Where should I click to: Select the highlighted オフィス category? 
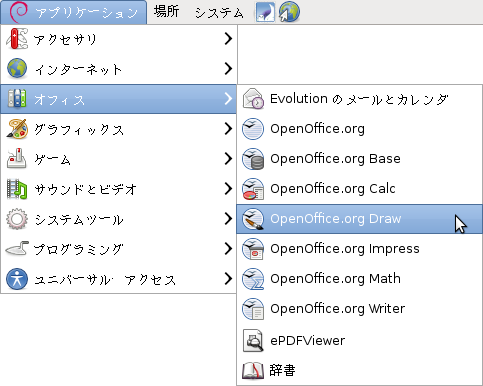[119, 99]
